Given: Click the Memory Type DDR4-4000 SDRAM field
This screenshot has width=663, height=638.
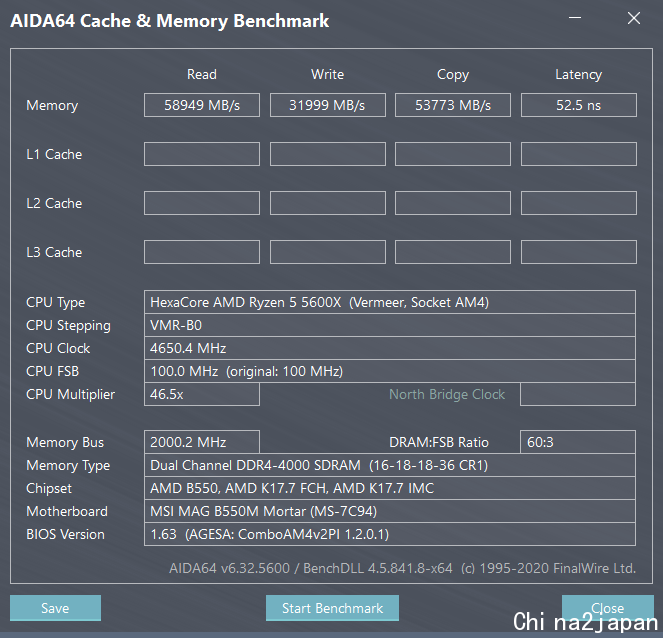Looking at the screenshot, I should click(x=390, y=465).
